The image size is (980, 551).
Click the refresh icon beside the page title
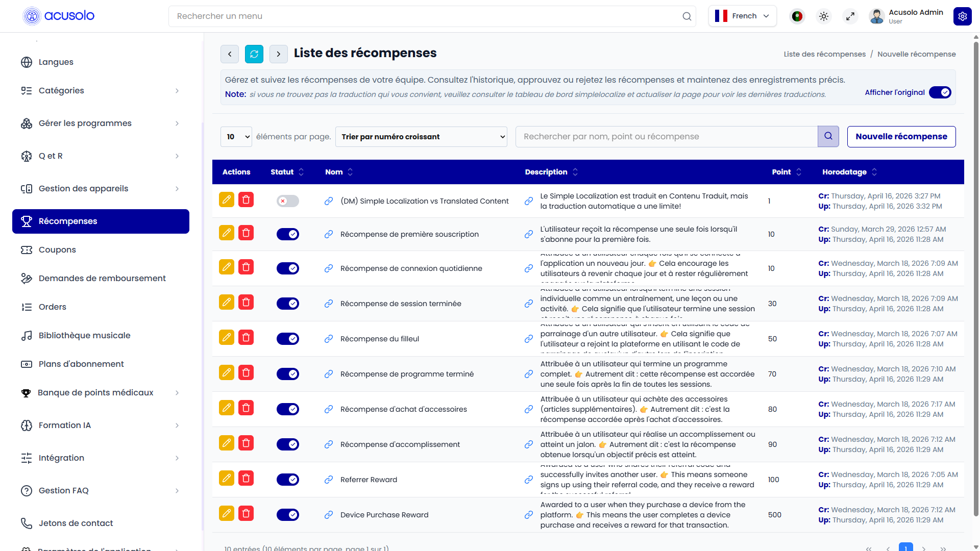tap(254, 54)
